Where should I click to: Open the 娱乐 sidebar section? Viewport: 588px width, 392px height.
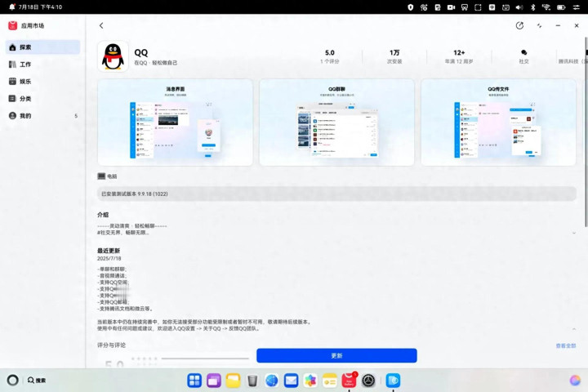42,82
